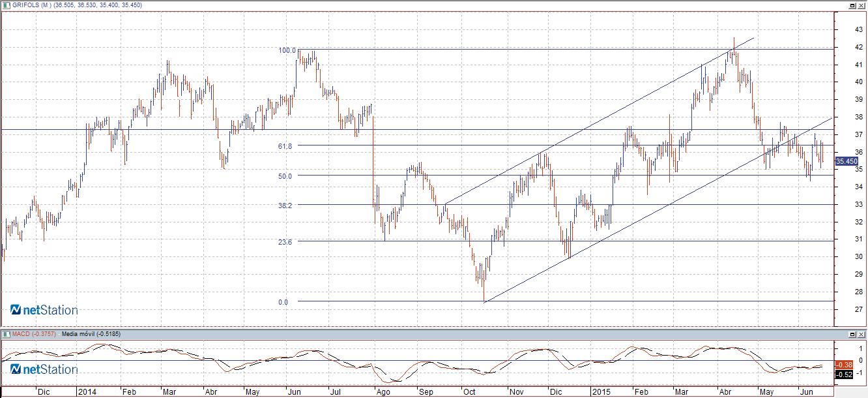Select the 61.8 Fibonacci level label

click(285, 147)
